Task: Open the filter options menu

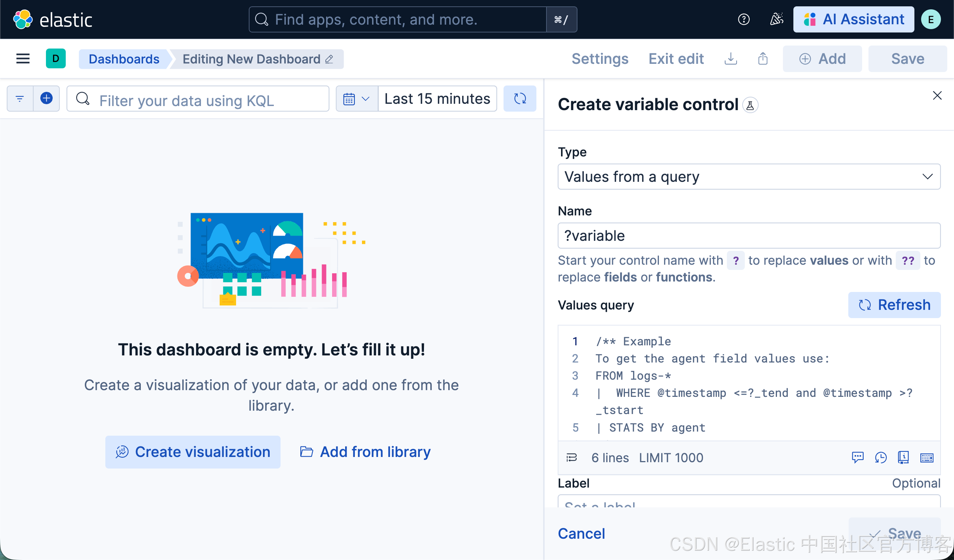Action: point(20,99)
